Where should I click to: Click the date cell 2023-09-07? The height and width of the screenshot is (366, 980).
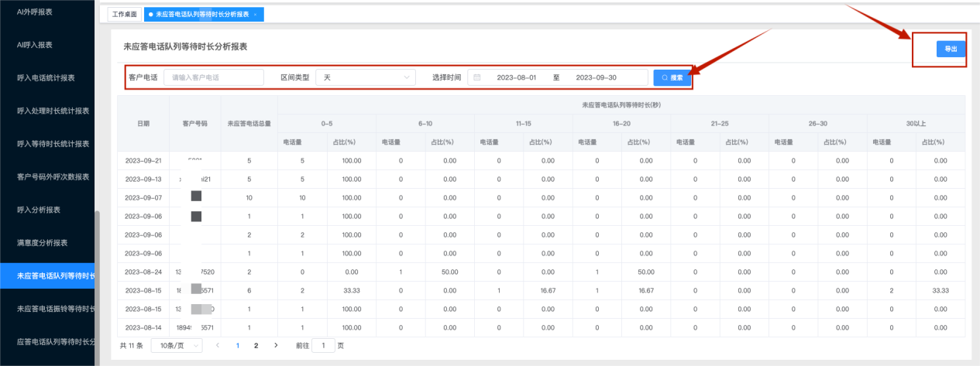[x=143, y=197]
